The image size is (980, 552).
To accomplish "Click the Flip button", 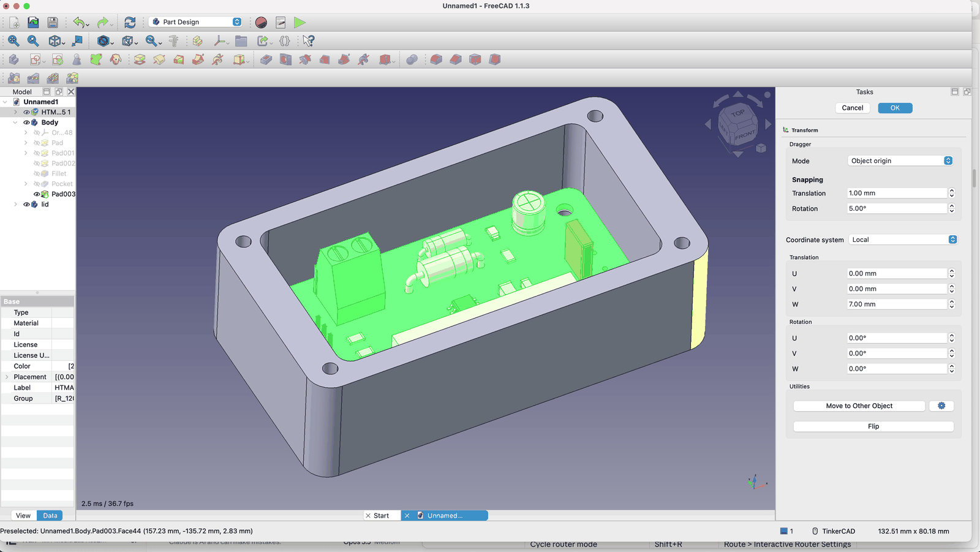I will click(x=873, y=426).
